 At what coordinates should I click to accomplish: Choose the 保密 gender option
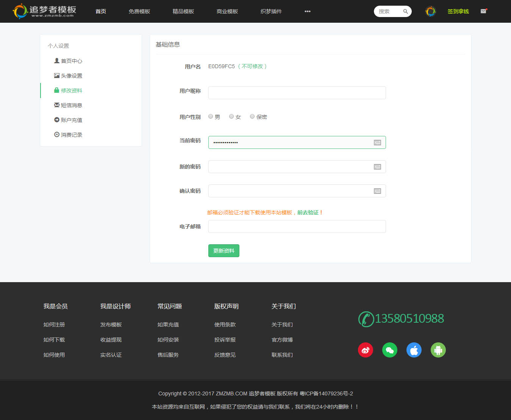pos(252,117)
